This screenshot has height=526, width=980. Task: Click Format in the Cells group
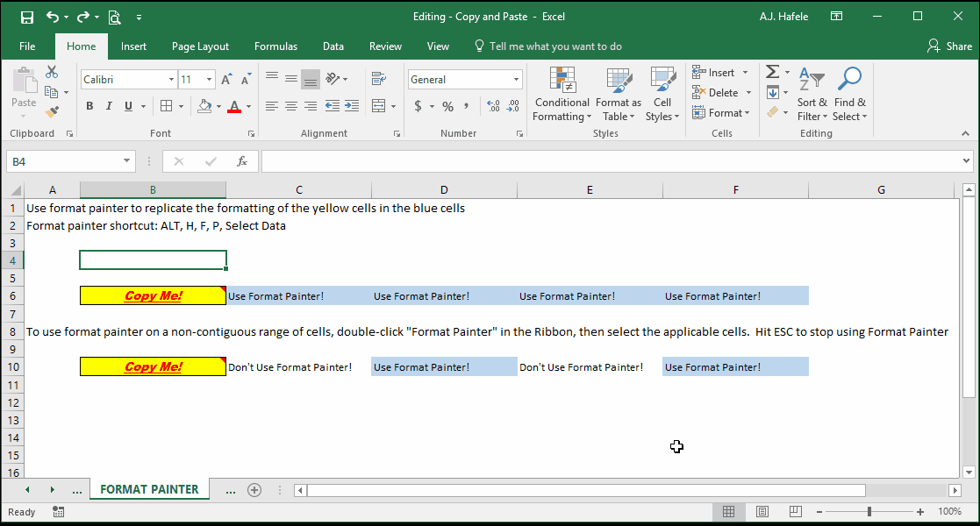tap(720, 113)
